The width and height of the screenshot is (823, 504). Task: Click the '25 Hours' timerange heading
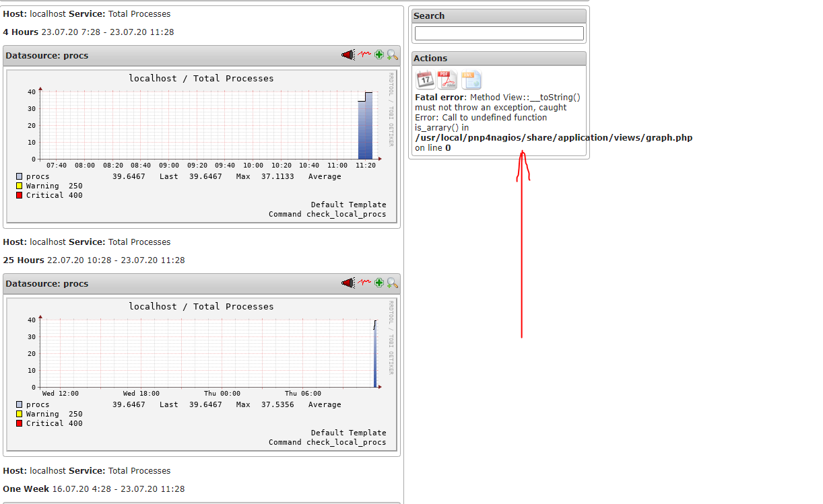click(x=24, y=260)
